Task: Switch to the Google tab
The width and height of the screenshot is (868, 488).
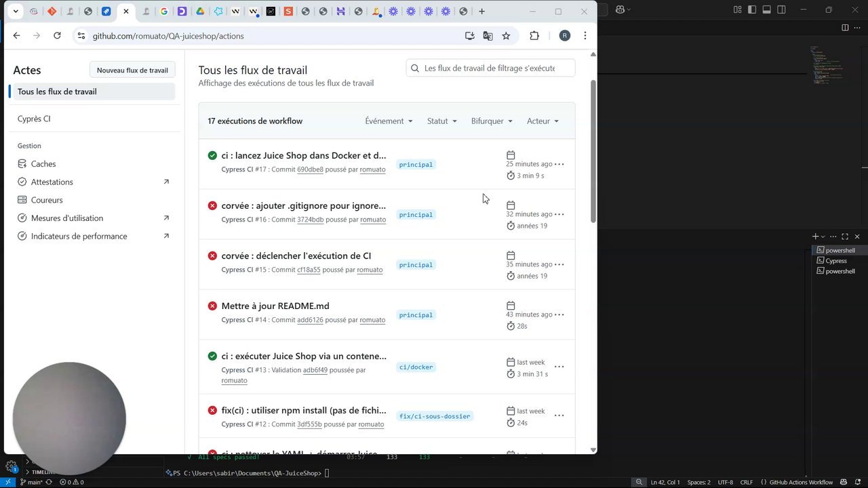Action: click(164, 12)
